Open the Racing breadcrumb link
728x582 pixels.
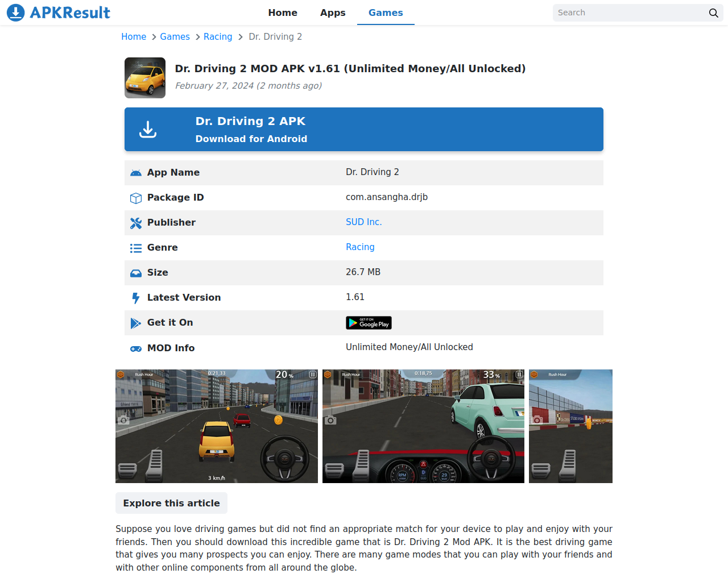click(x=218, y=36)
